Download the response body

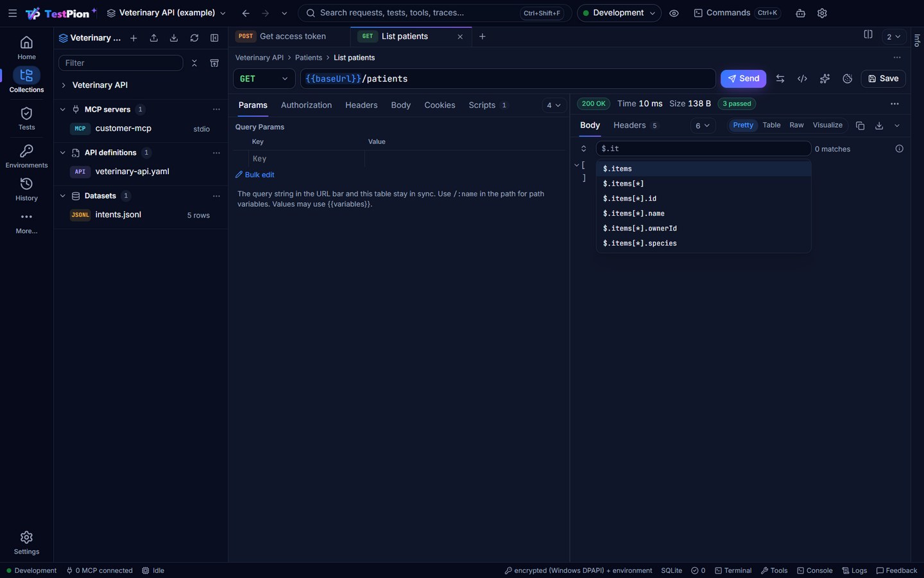[x=879, y=126]
